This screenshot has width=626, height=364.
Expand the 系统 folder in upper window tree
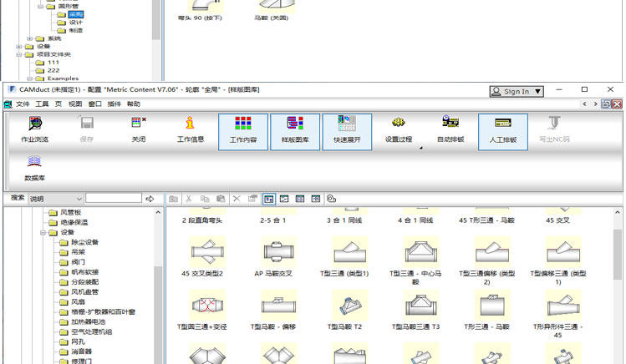pos(29,38)
